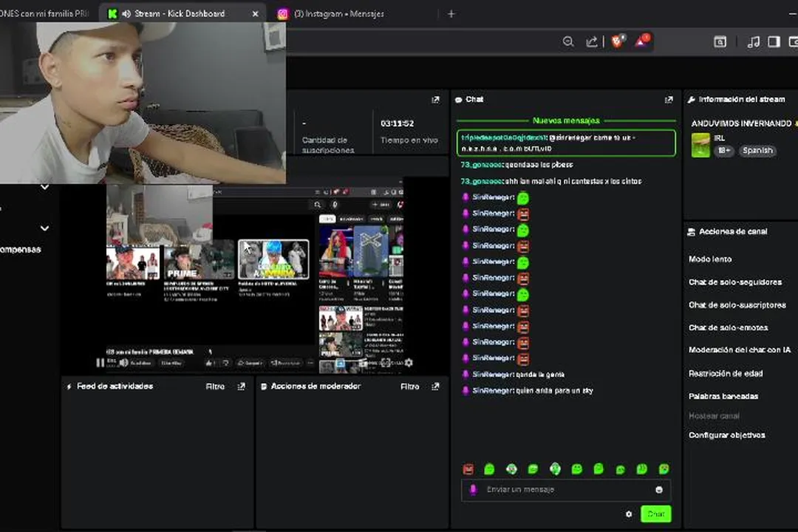Open Filtro in Feed de actividades
This screenshot has height=532, width=798.
click(215, 387)
